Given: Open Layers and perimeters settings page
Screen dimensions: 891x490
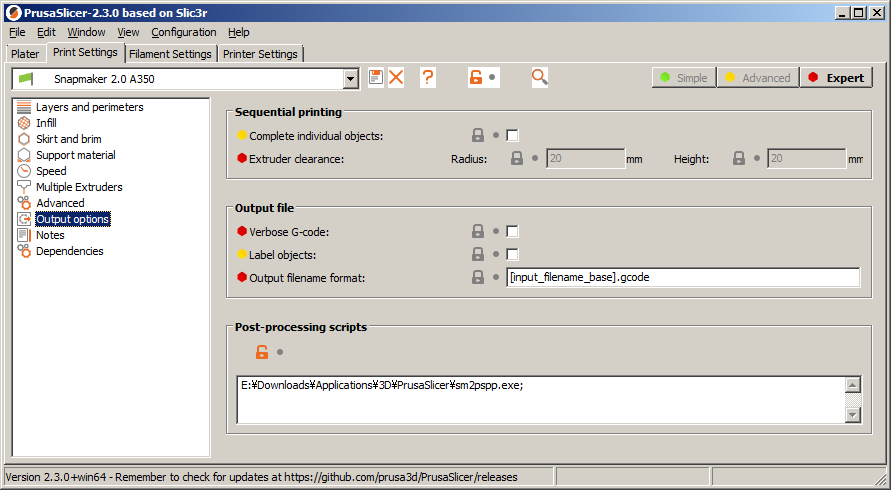Looking at the screenshot, I should [x=90, y=107].
